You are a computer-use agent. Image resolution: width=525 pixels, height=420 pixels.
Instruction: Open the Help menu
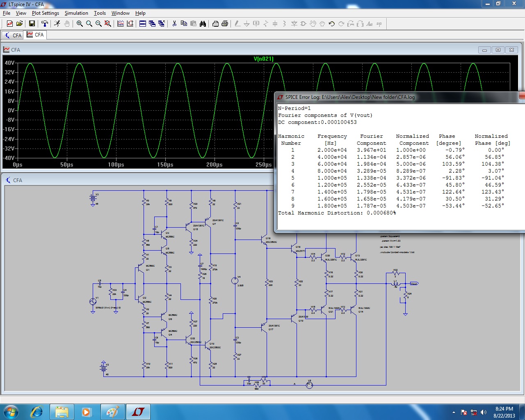click(x=140, y=13)
